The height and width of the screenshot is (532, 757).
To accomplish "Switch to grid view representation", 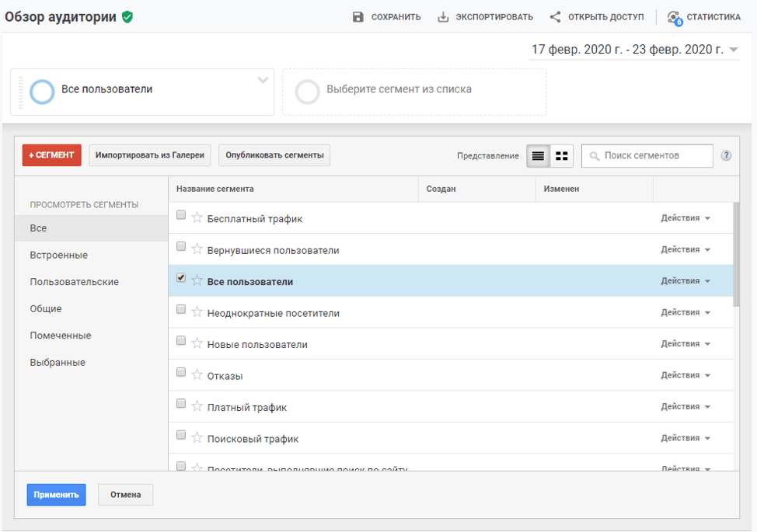I will tap(561, 156).
